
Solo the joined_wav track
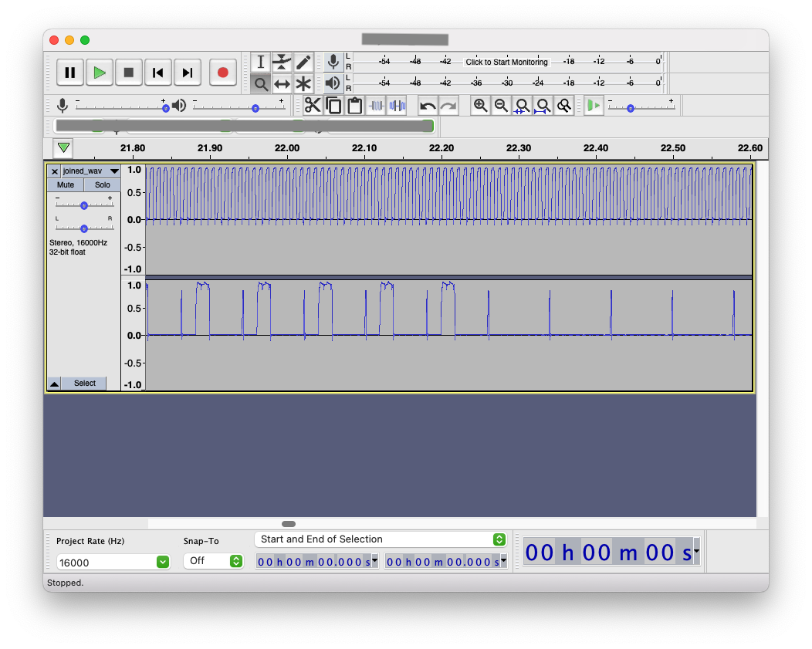[102, 184]
